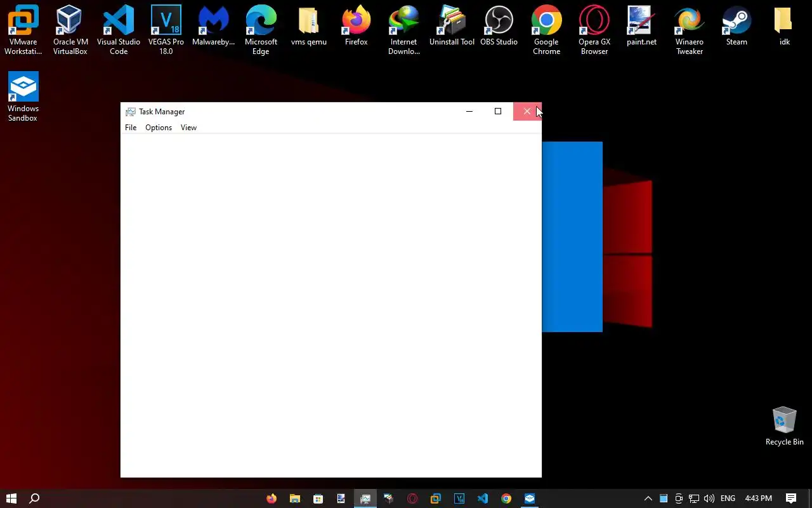This screenshot has height=508, width=812.
Task: Click the Steam desktop shortcut
Action: click(737, 25)
